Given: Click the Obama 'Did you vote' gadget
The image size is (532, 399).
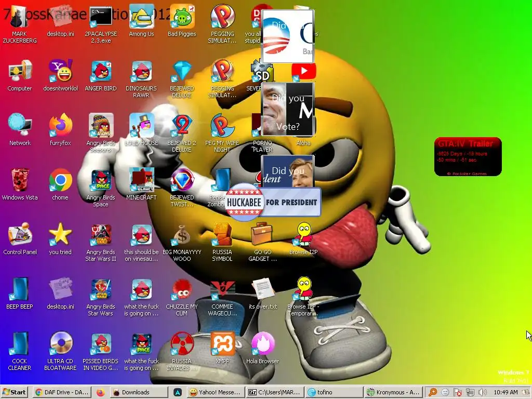Looking at the screenshot, I should point(287,36).
